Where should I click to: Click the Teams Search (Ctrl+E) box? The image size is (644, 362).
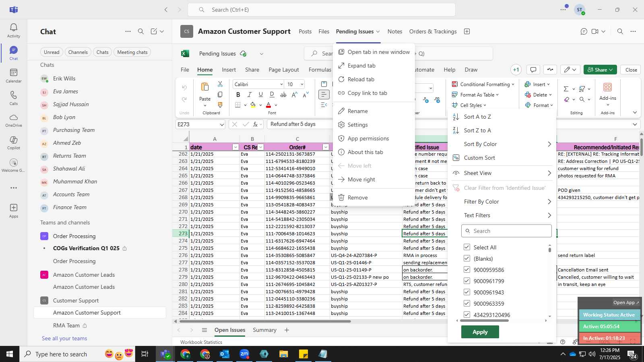tap(322, 10)
